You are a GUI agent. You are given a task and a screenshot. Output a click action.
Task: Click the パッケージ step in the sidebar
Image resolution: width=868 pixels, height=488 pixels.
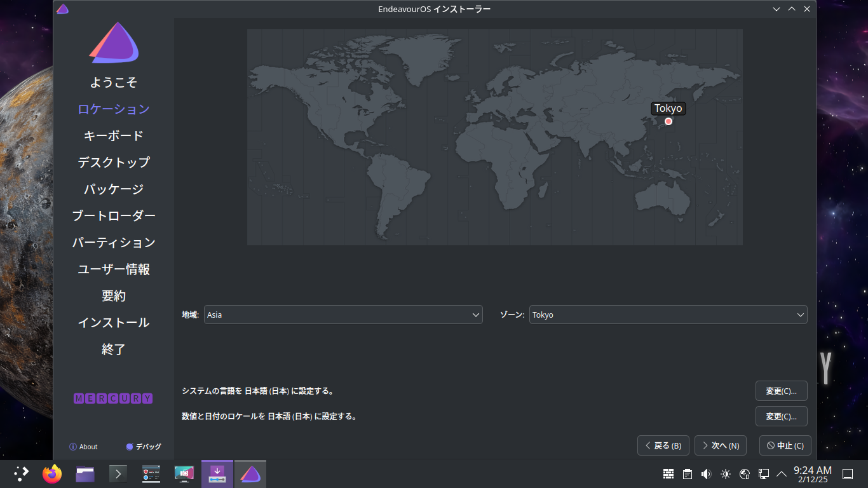(x=114, y=189)
